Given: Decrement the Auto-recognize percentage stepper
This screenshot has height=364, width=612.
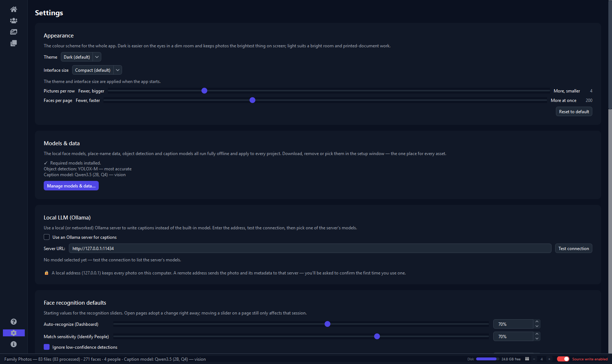Looking at the screenshot, I should pyautogui.click(x=537, y=327).
